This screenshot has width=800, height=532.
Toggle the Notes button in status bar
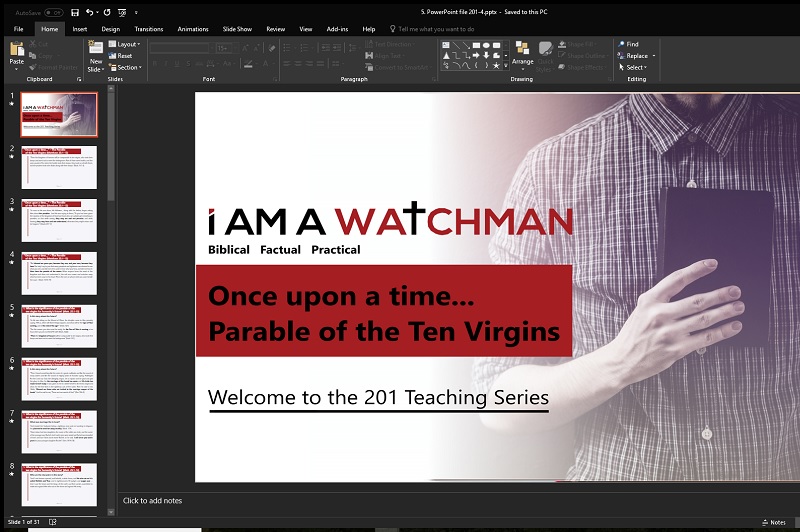point(773,522)
